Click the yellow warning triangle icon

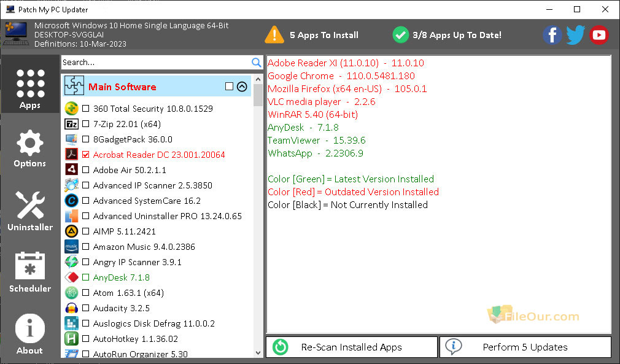[274, 35]
